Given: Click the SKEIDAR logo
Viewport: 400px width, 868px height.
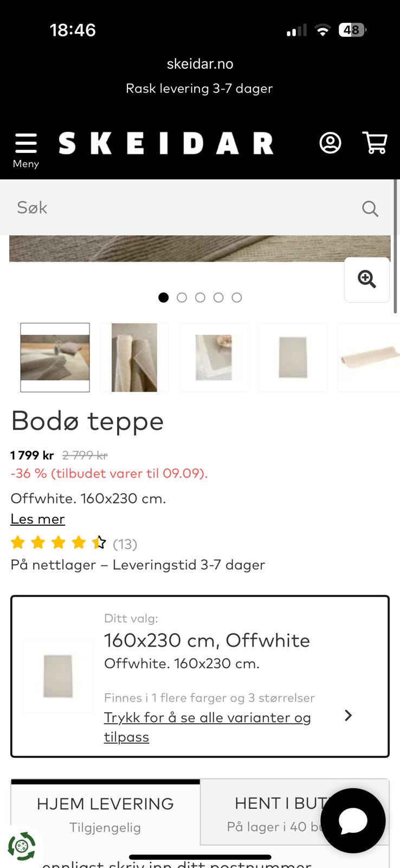Looking at the screenshot, I should point(166,144).
